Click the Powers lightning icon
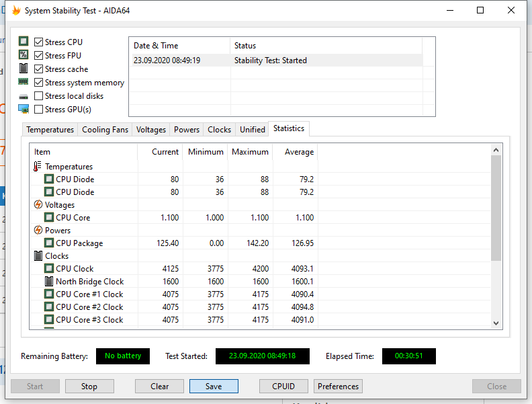532x404 pixels. 38,230
